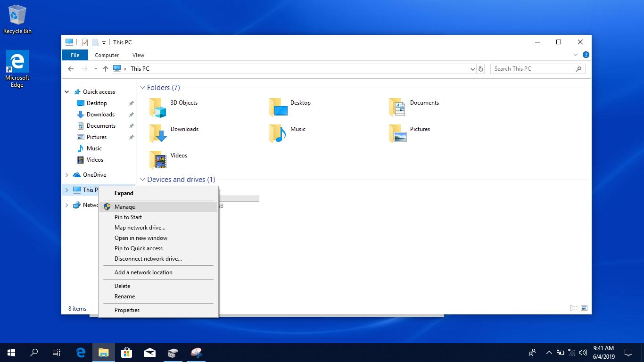644x362 pixels.
Task: Switch to details view in status bar
Action: [x=574, y=308]
